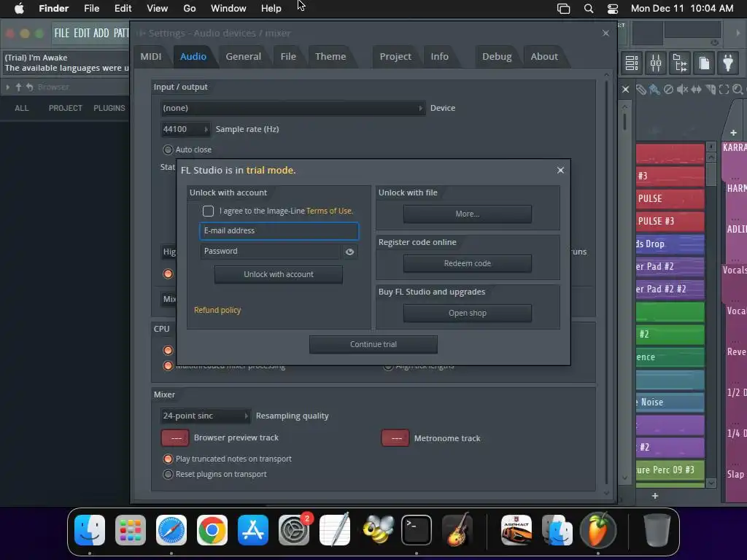This screenshot has height=560, width=747.
Task: Expand the Browser disclosure triangle
Action: pyautogui.click(x=7, y=87)
